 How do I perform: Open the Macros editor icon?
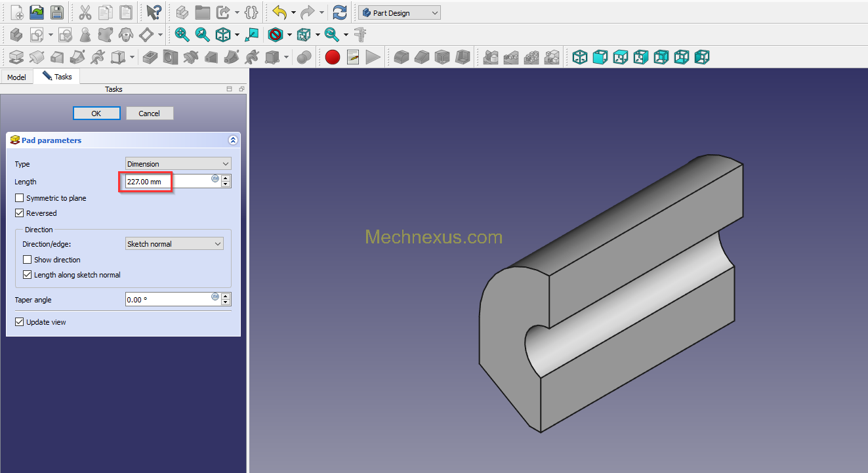point(353,57)
